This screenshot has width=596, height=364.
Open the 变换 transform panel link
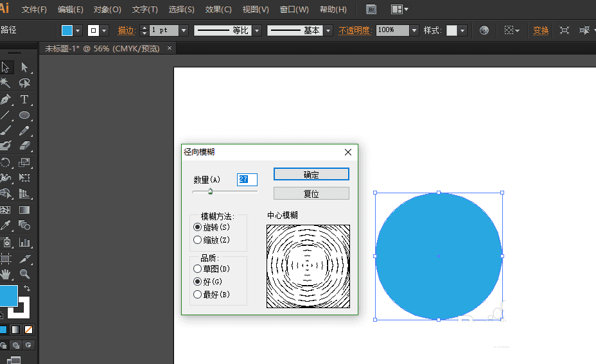pyautogui.click(x=541, y=30)
